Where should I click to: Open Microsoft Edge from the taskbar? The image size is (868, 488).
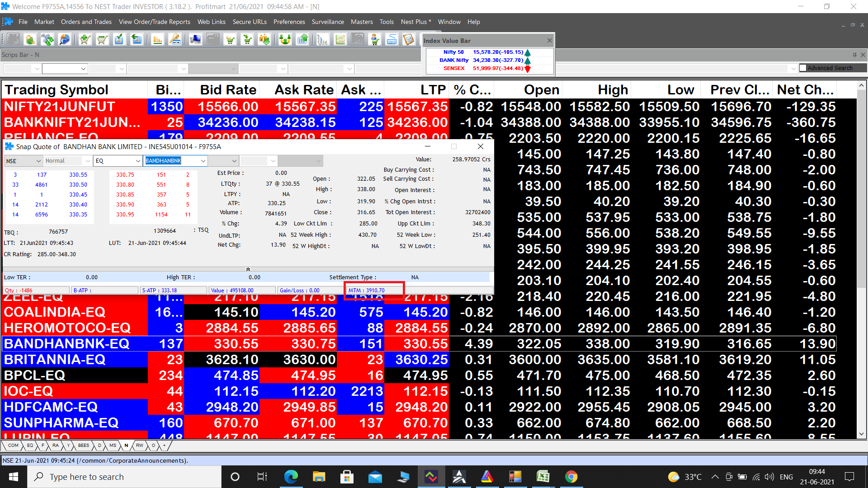click(x=291, y=477)
